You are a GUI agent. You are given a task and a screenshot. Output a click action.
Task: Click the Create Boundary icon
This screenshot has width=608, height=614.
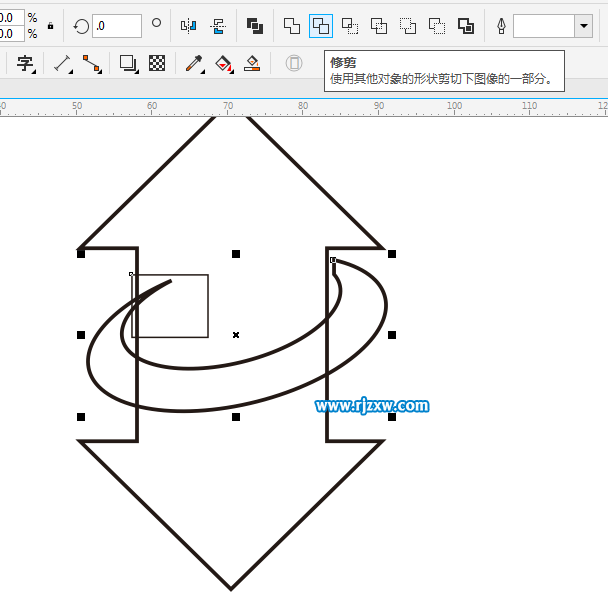click(x=466, y=26)
